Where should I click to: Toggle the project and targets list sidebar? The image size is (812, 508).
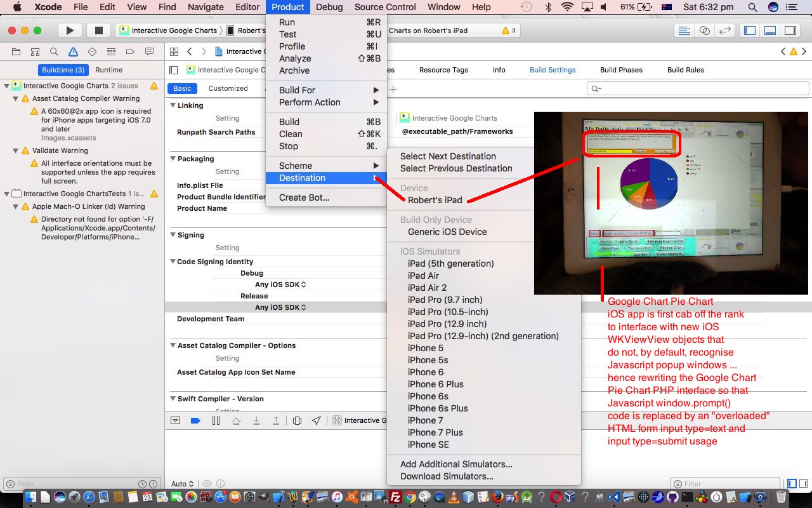[x=174, y=70]
